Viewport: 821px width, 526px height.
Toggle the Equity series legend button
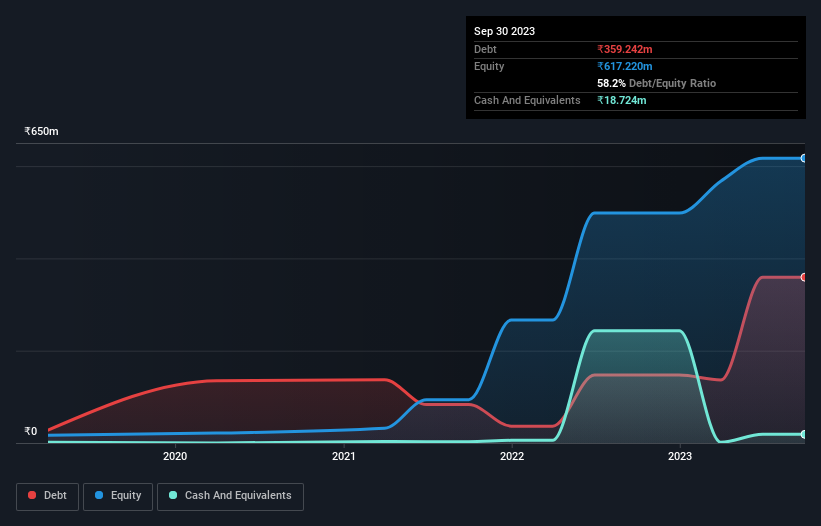pyautogui.click(x=118, y=496)
